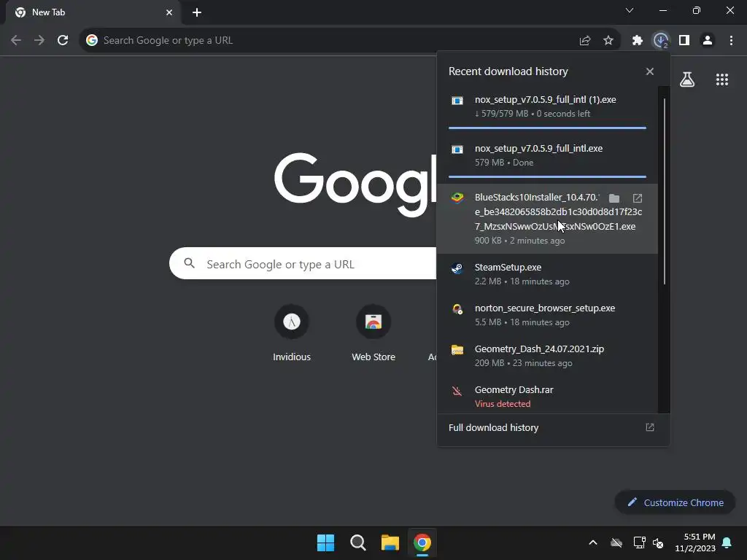This screenshot has width=747, height=560.
Task: Open Windows taskbar Search
Action: point(357,542)
